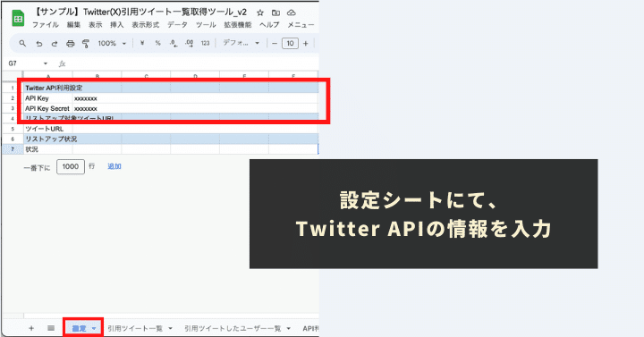644x337 pixels.
Task: Click the 追加 link to add rows
Action: click(114, 166)
